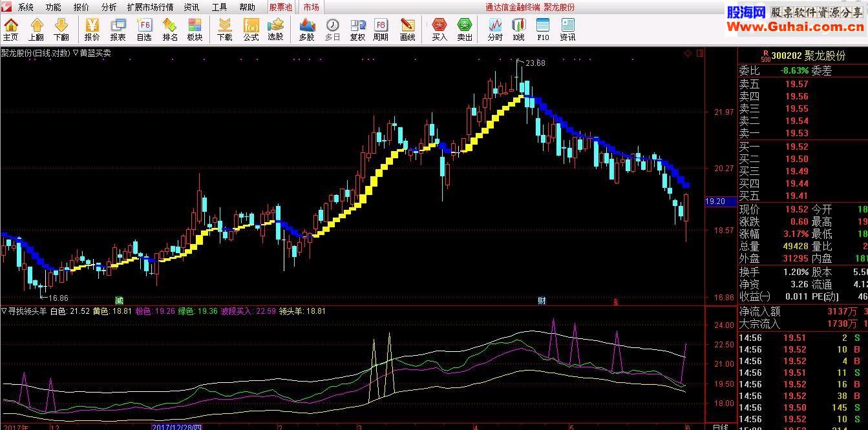Screen dimensions: 868x430
Task: Click the 复权 adjustment icon
Action: pyautogui.click(x=357, y=30)
